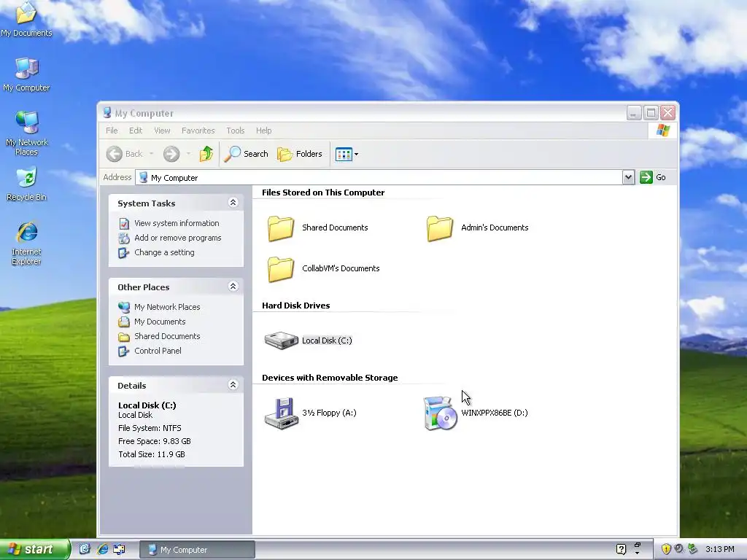Open Shared Documents link in Other Places
The width and height of the screenshot is (747, 560).
(x=167, y=336)
